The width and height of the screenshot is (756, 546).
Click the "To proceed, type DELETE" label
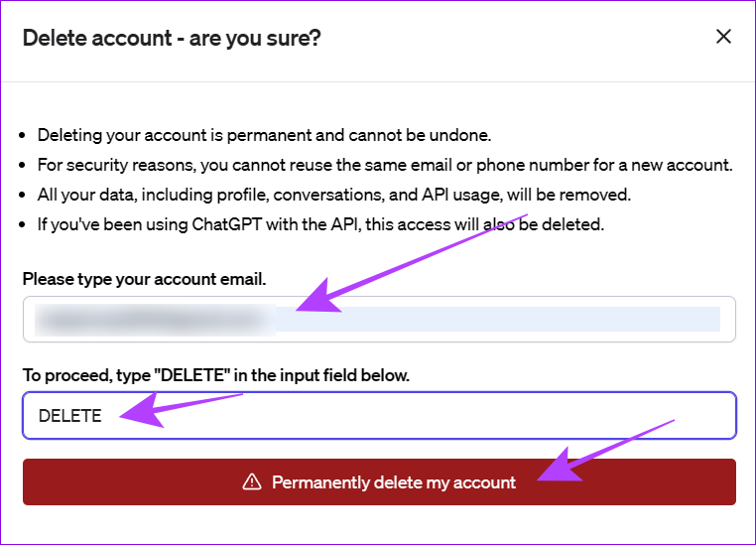(216, 375)
